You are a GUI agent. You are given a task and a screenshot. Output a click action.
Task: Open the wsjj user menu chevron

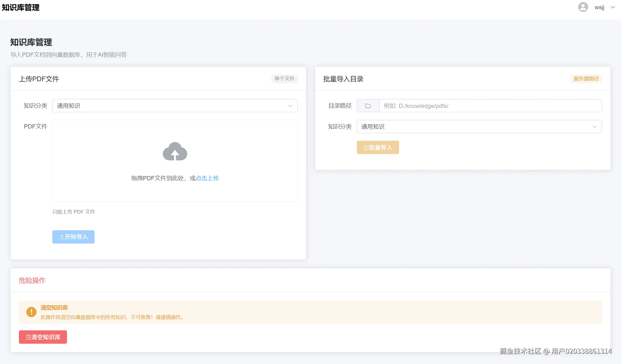[613, 8]
